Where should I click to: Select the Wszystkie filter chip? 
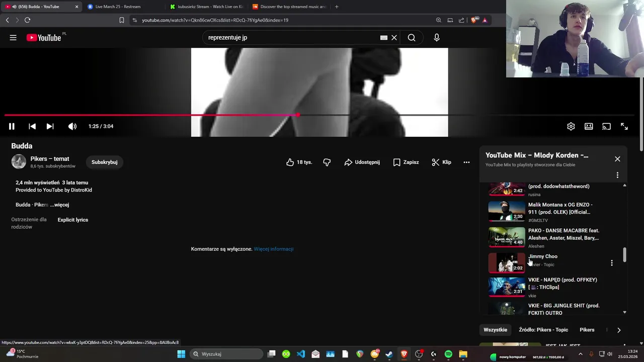click(496, 330)
